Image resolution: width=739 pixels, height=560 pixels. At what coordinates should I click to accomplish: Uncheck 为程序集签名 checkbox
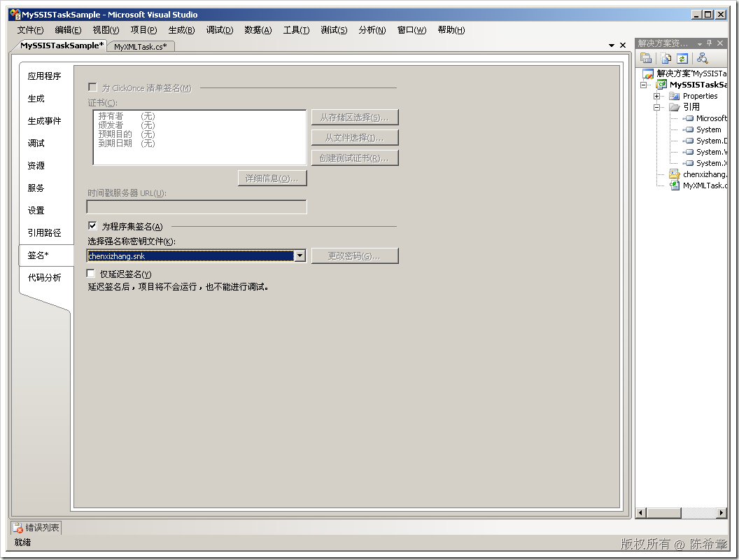point(92,226)
